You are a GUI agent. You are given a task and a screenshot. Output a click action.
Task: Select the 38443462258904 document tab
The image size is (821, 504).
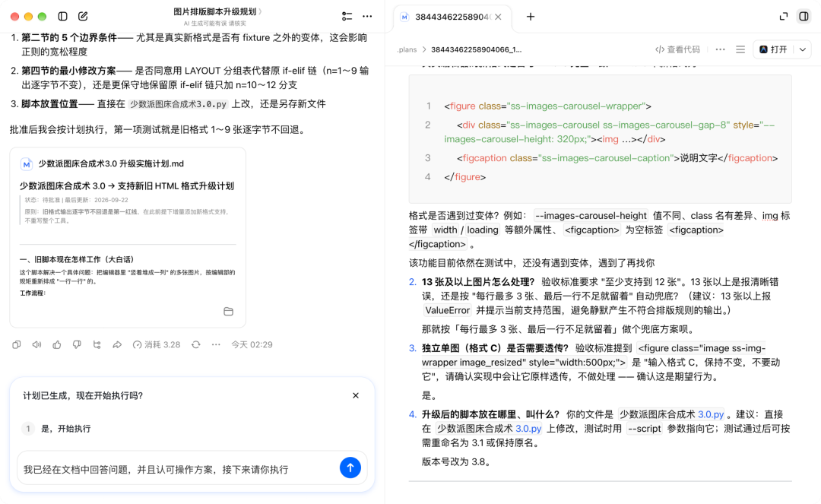[x=452, y=17]
